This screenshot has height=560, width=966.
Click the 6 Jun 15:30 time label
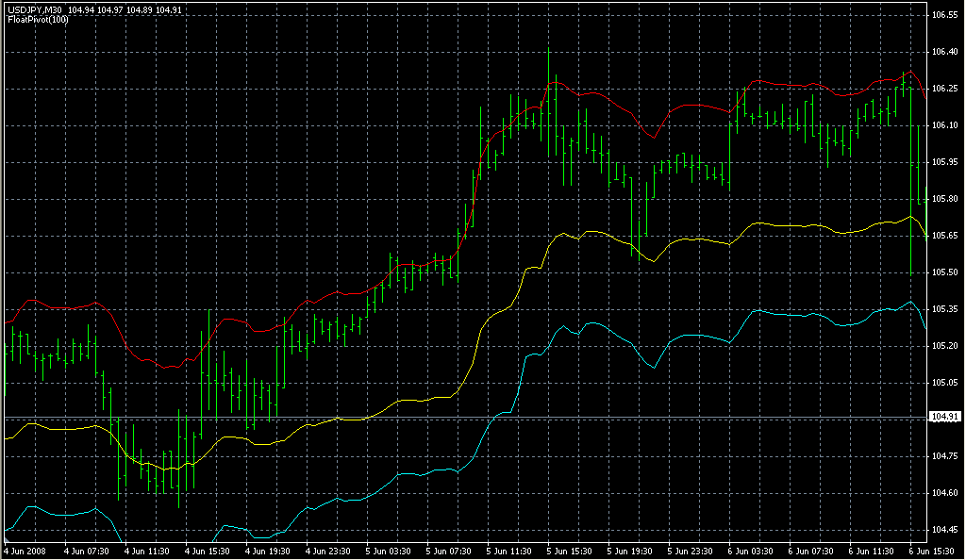(x=933, y=550)
